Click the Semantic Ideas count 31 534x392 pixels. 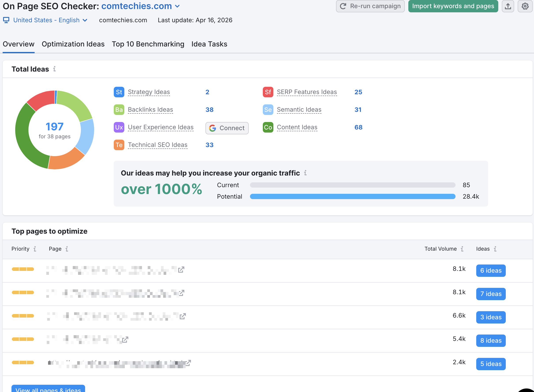pos(358,110)
